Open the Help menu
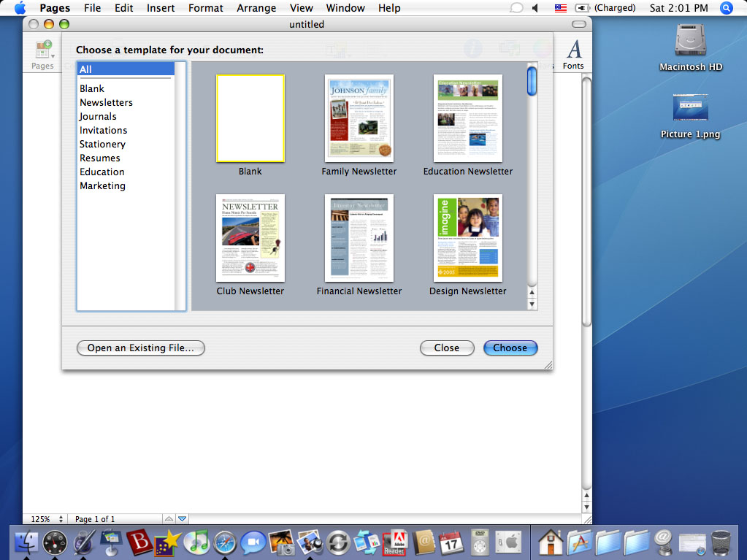747x560 pixels. point(389,8)
